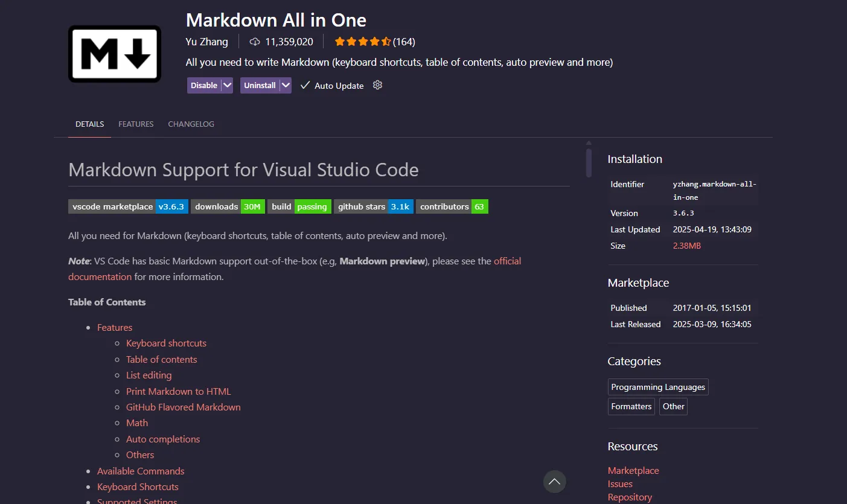
Task: Click the Repository resource link
Action: click(x=630, y=497)
